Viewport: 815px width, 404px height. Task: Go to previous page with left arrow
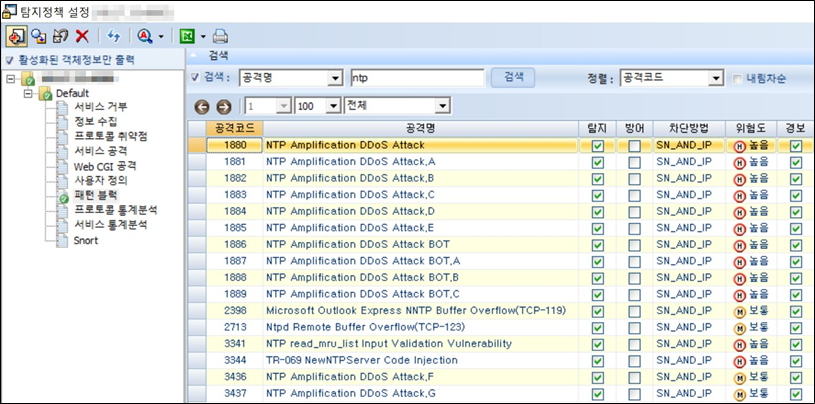tap(202, 107)
